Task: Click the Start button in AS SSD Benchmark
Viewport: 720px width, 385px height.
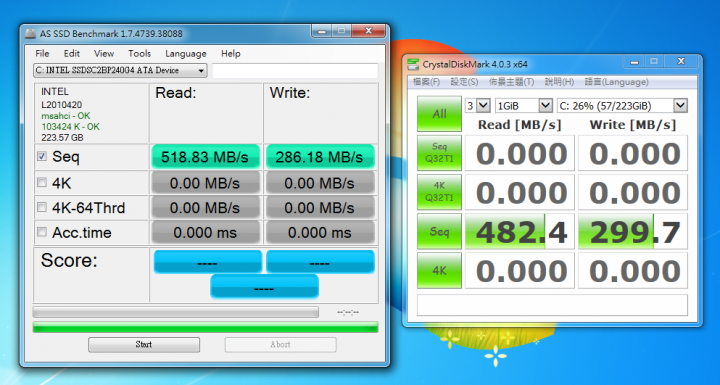Action: tap(144, 345)
